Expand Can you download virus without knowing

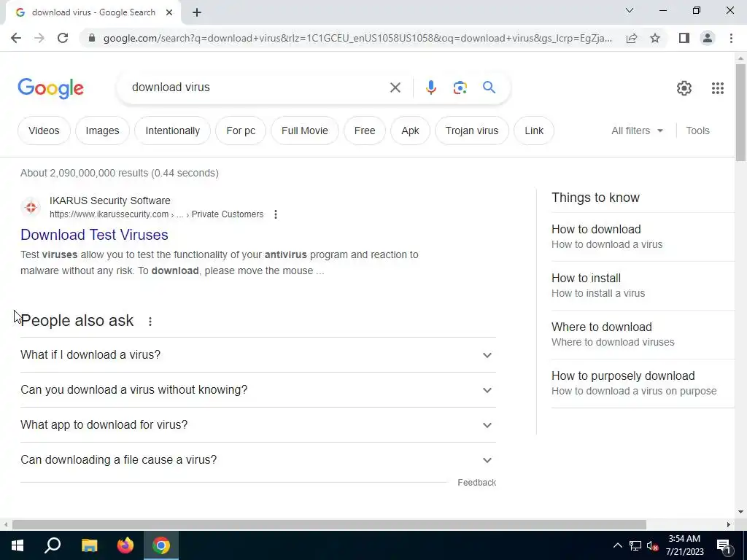tap(258, 389)
